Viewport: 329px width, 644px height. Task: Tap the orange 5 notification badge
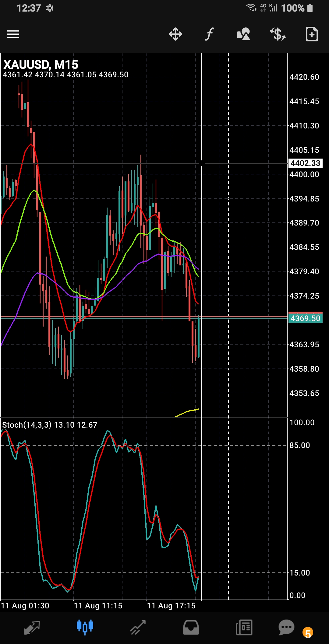(x=308, y=633)
